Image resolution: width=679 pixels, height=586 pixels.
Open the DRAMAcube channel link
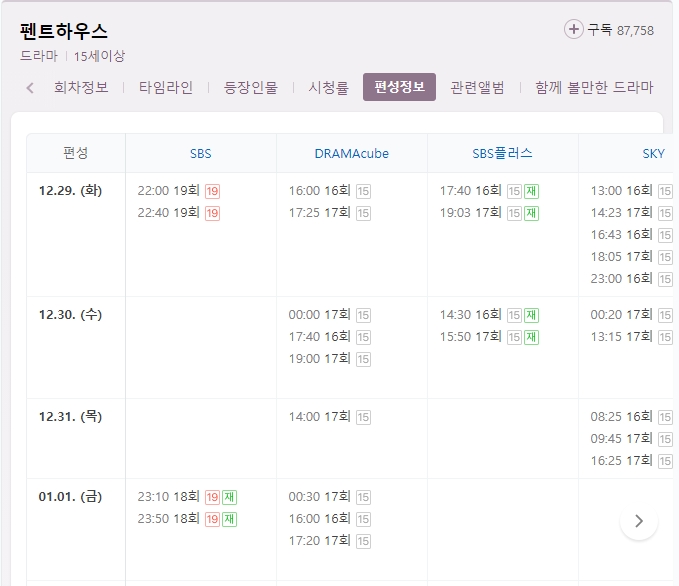point(352,153)
